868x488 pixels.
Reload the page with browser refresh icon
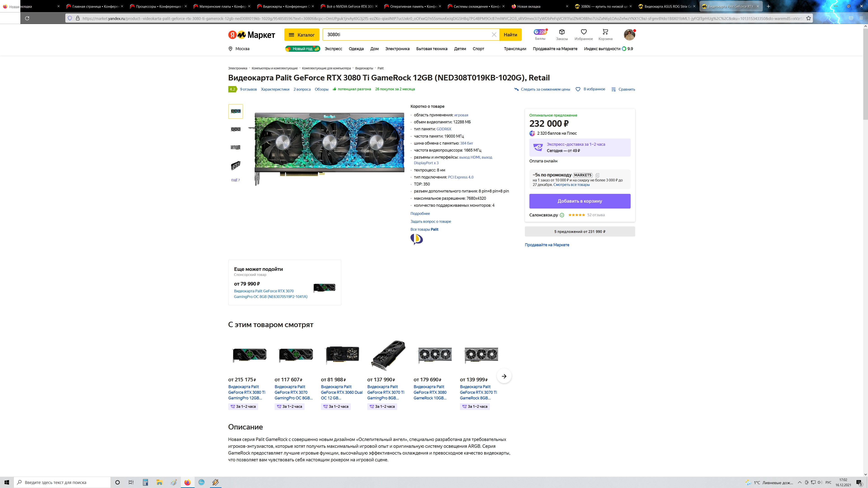point(27,18)
